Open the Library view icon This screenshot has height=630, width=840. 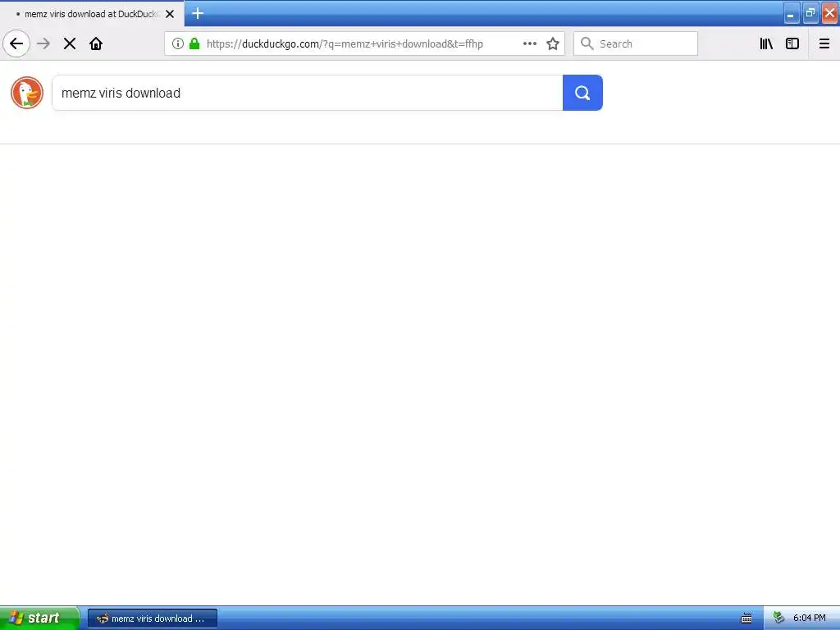766,44
